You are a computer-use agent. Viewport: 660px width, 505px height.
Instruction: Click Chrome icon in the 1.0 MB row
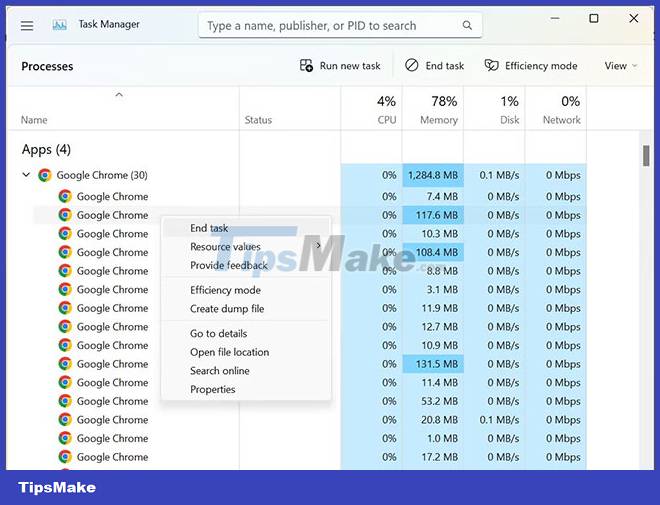click(x=65, y=438)
